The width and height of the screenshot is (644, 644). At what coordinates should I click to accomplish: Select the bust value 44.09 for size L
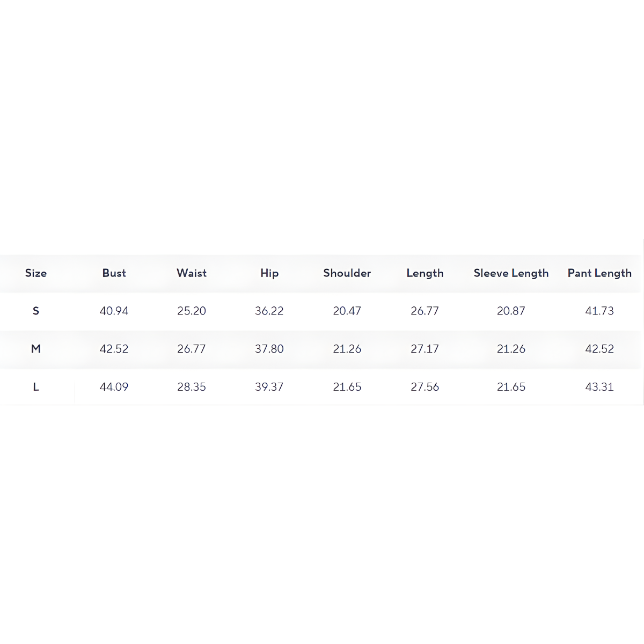114,387
